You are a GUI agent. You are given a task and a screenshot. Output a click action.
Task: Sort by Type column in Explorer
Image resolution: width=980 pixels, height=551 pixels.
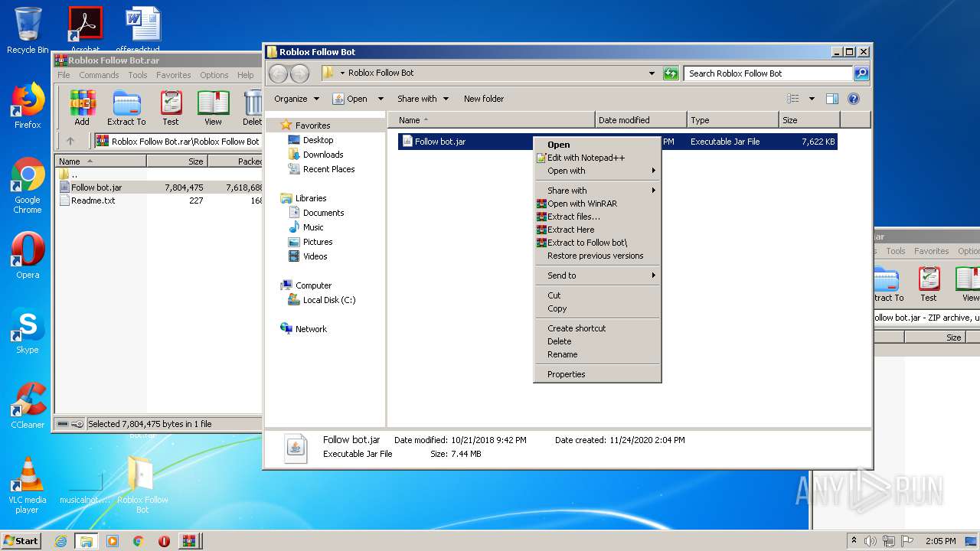tap(732, 120)
